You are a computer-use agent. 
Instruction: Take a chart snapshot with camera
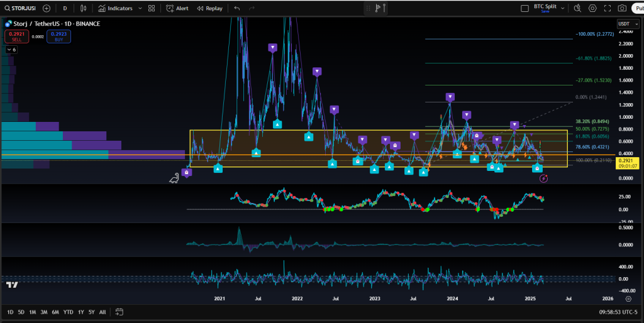point(622,8)
